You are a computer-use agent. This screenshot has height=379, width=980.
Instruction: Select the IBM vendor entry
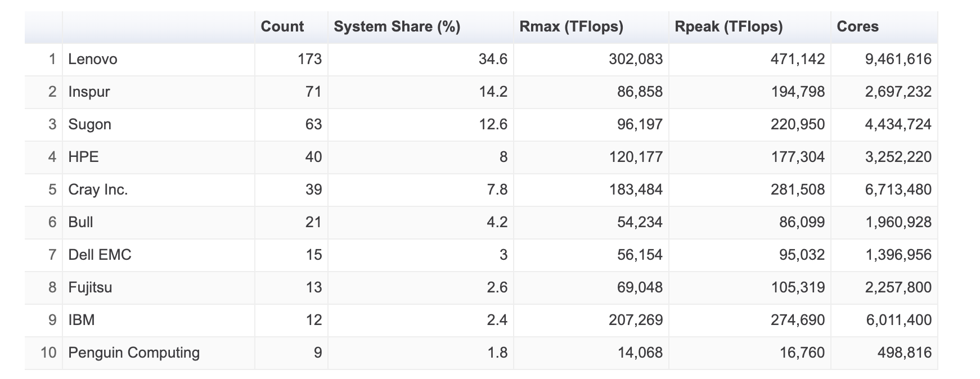(x=82, y=320)
